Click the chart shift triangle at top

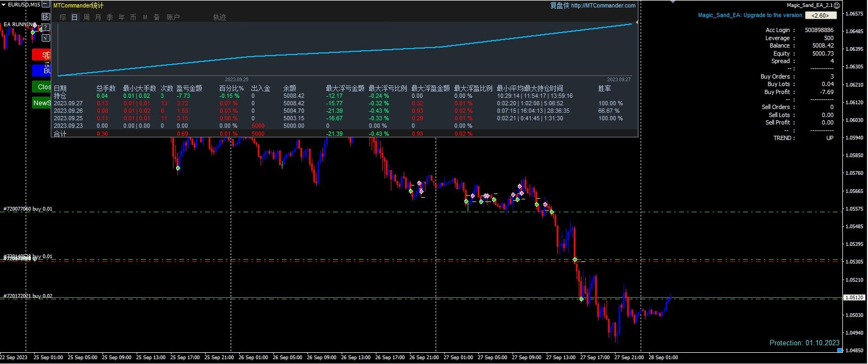673,2
